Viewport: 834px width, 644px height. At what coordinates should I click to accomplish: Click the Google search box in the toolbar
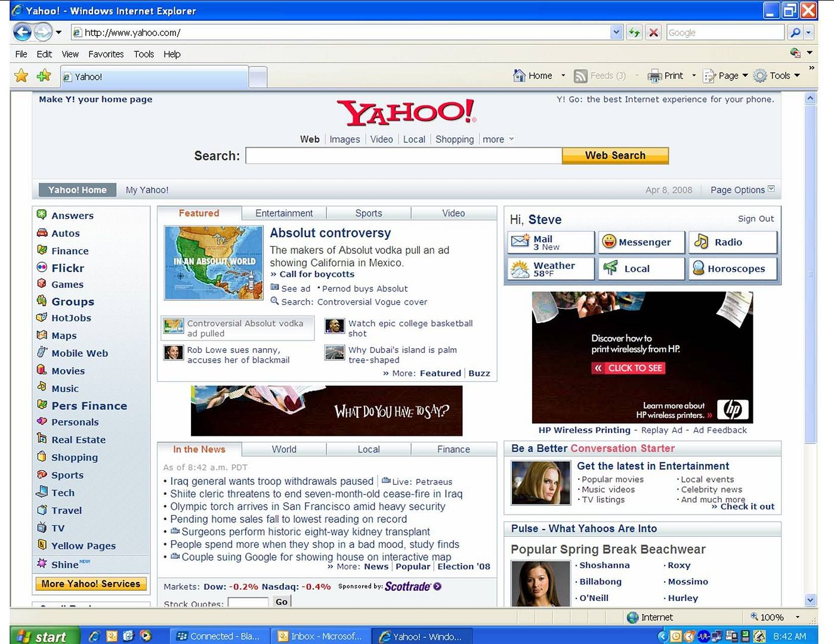tap(725, 33)
